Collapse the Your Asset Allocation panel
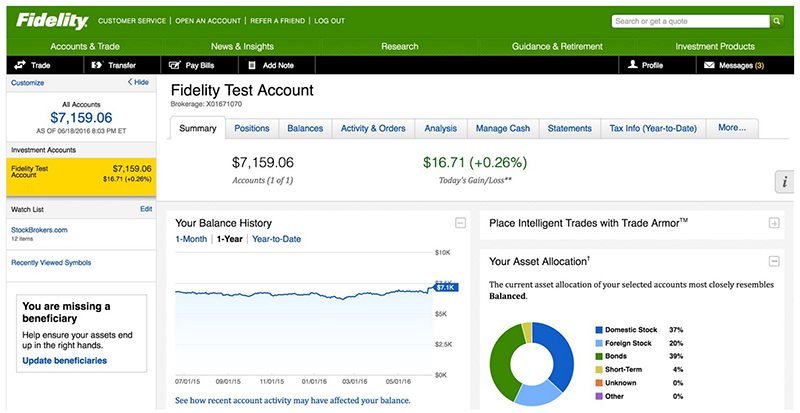Screen dimensions: 800x413 (x=774, y=261)
